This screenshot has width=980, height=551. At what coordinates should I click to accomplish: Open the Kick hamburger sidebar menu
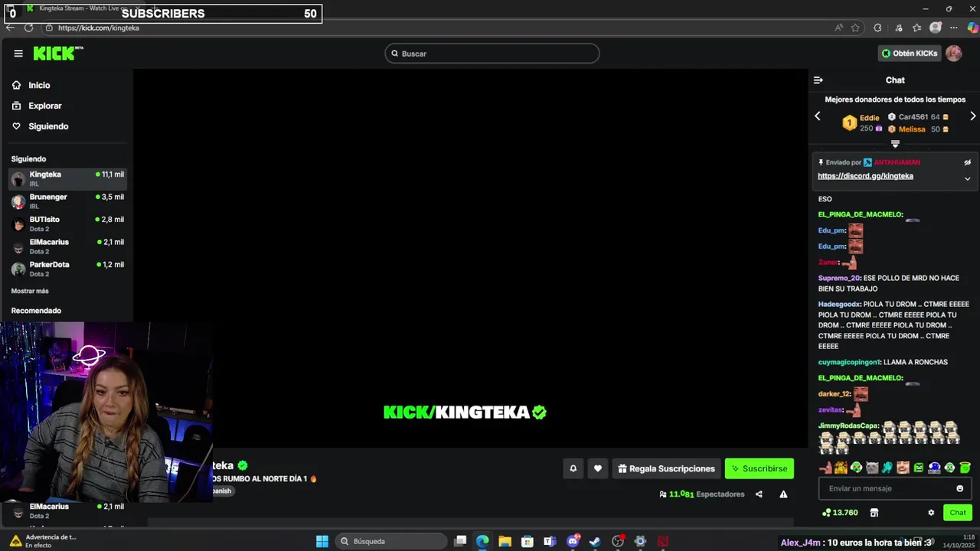(x=18, y=54)
